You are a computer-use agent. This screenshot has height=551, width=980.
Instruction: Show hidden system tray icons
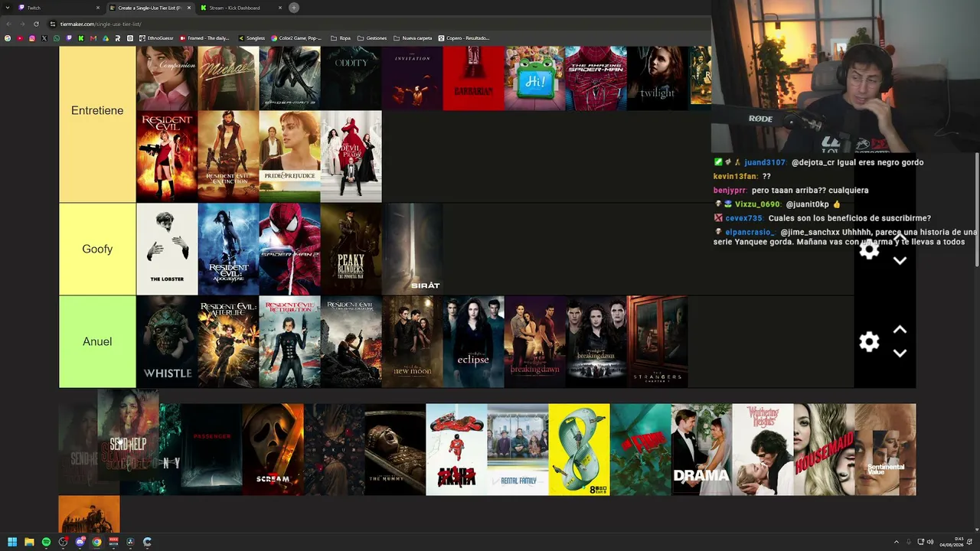[x=897, y=542]
